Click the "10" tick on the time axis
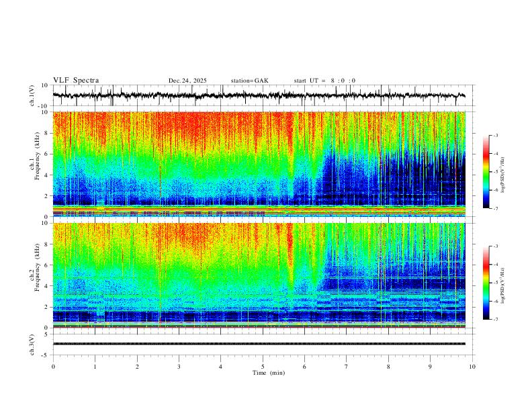Screen dimensions: 532x411 (x=472, y=367)
